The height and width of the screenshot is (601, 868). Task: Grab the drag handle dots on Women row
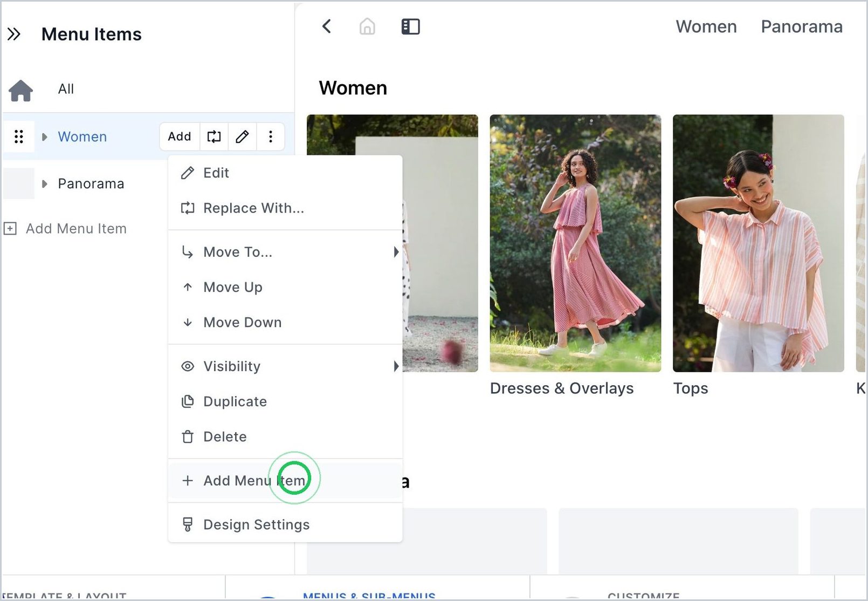(19, 136)
